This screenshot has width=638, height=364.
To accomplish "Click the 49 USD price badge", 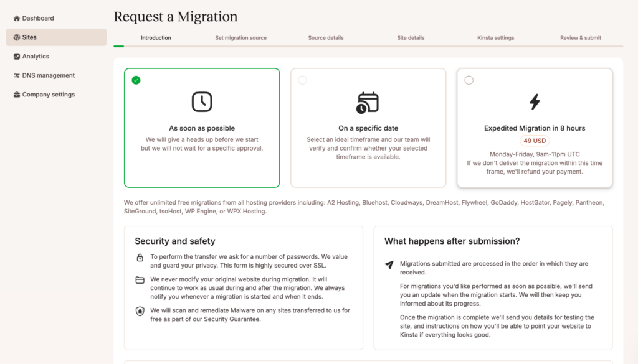I will pos(535,141).
